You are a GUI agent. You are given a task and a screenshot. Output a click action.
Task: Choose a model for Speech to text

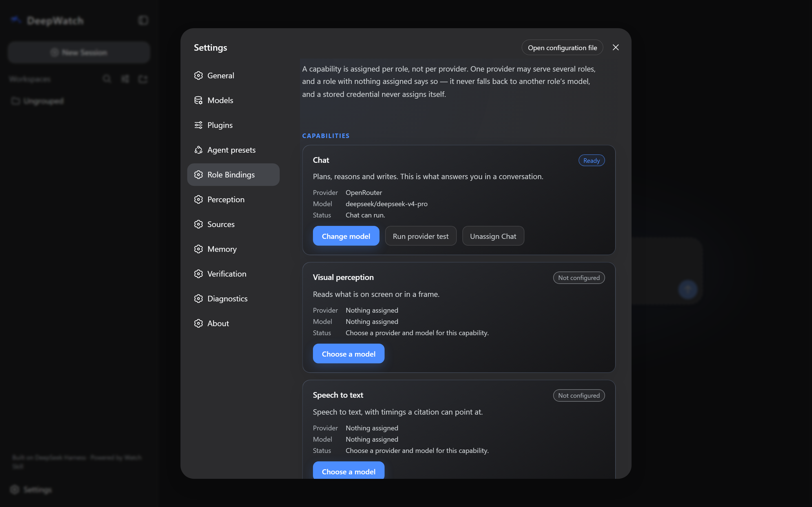tap(348, 471)
